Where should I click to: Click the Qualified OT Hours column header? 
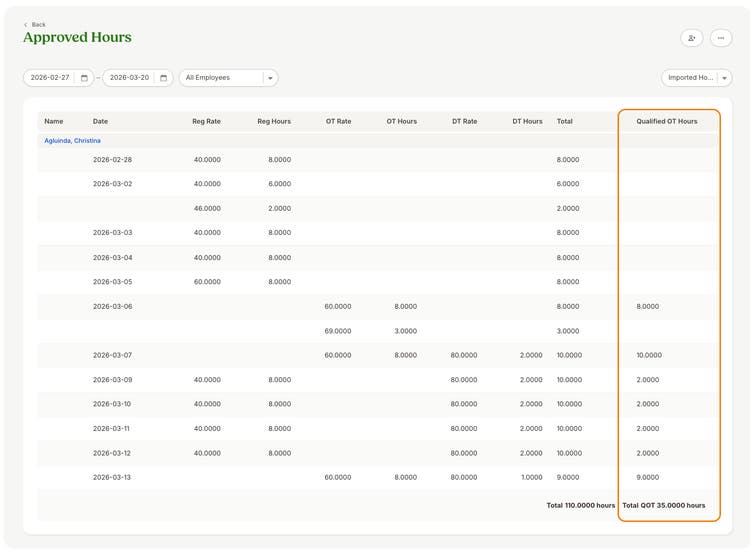667,122
